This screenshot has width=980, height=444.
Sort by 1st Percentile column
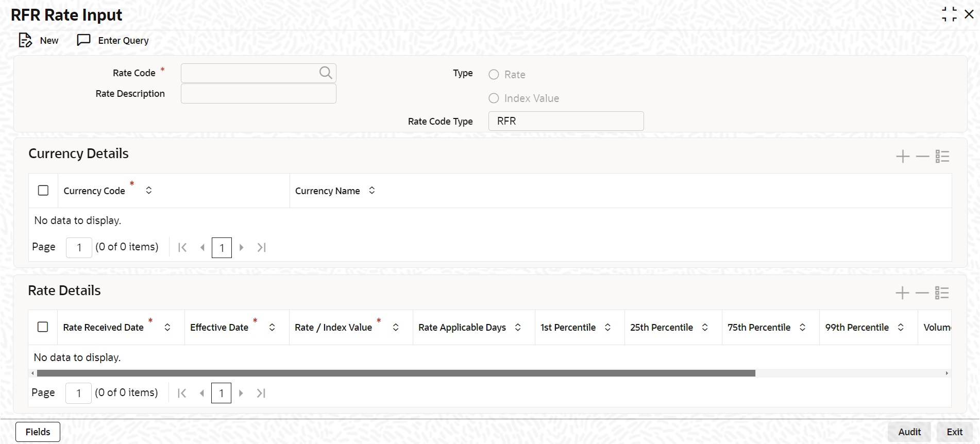coord(607,327)
